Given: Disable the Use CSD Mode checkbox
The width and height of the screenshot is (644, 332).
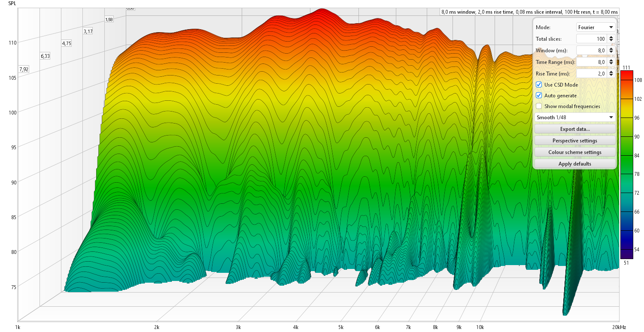Looking at the screenshot, I should click(539, 85).
